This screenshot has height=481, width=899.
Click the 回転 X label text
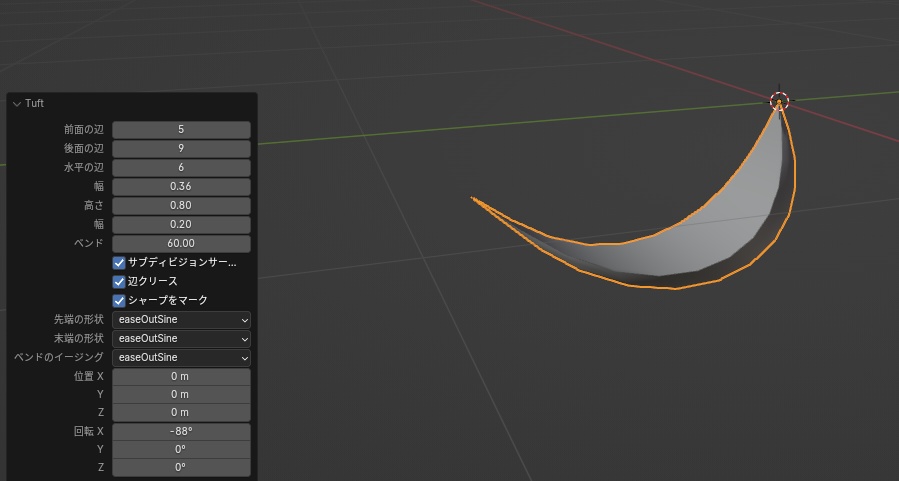point(89,431)
